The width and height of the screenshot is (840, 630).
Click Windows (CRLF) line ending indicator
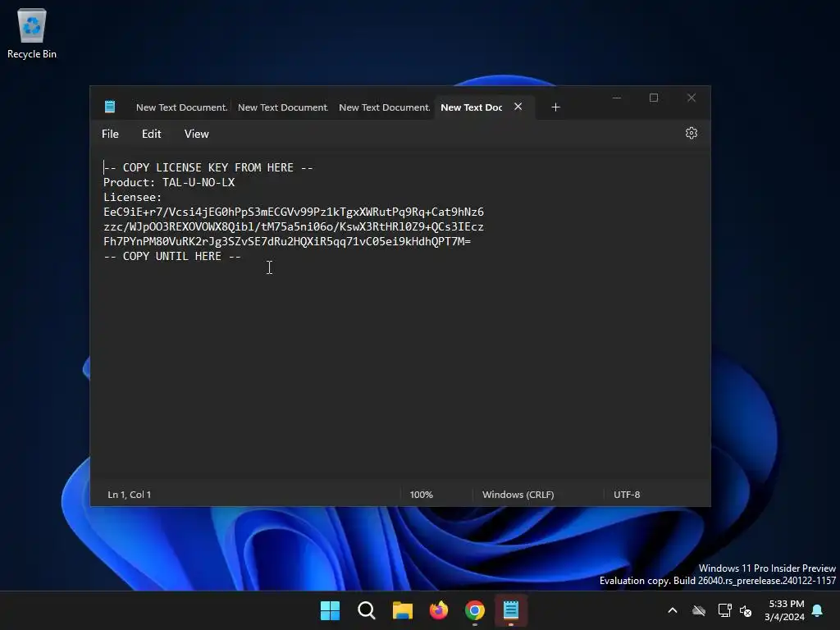pos(518,495)
